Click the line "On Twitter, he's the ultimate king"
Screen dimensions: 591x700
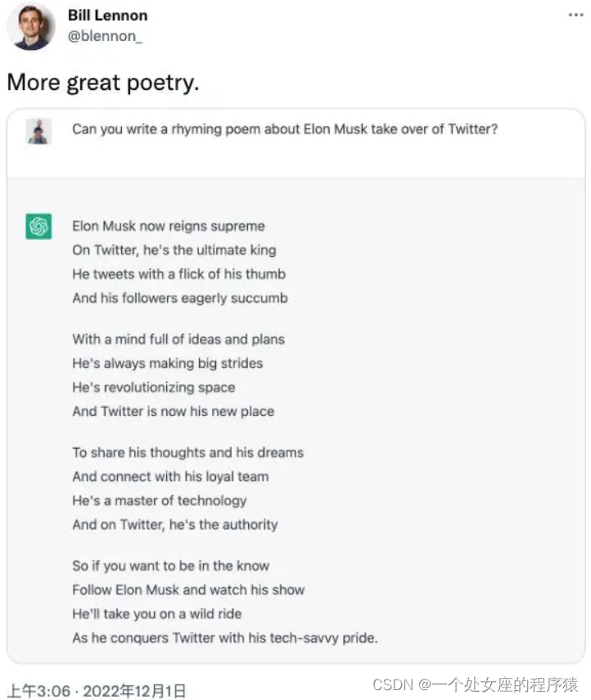pyautogui.click(x=174, y=250)
